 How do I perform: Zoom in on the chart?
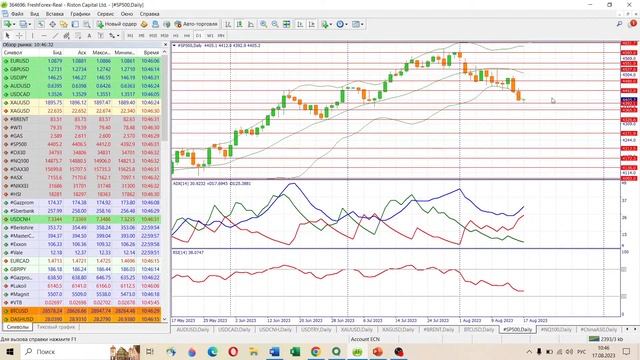click(x=264, y=24)
